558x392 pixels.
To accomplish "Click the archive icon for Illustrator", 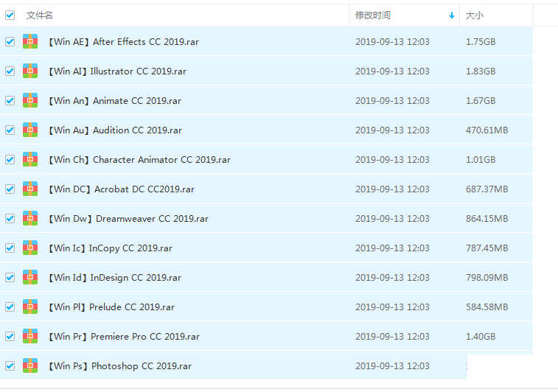I will click(30, 71).
